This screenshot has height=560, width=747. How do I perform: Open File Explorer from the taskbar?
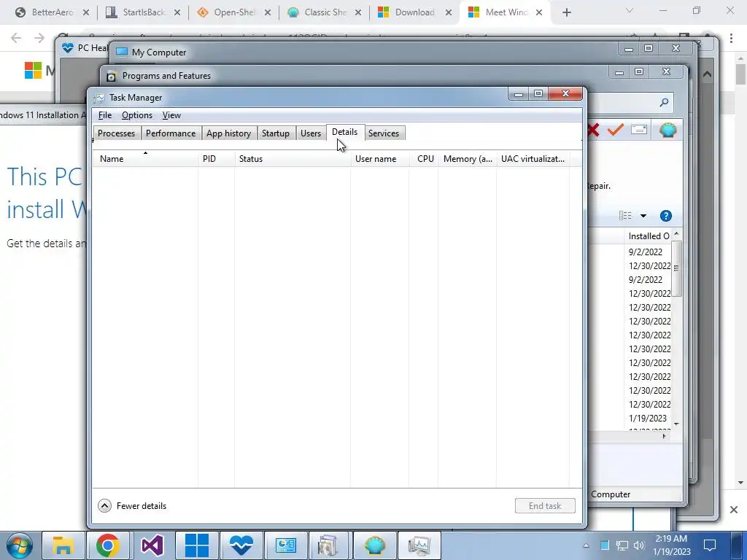pyautogui.click(x=63, y=545)
